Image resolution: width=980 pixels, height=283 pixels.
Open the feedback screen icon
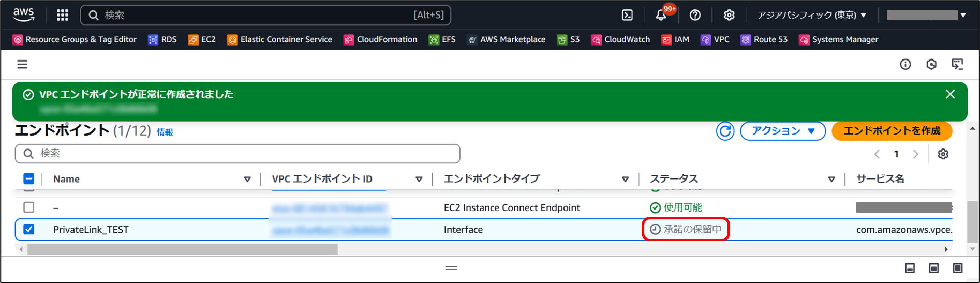tap(958, 64)
